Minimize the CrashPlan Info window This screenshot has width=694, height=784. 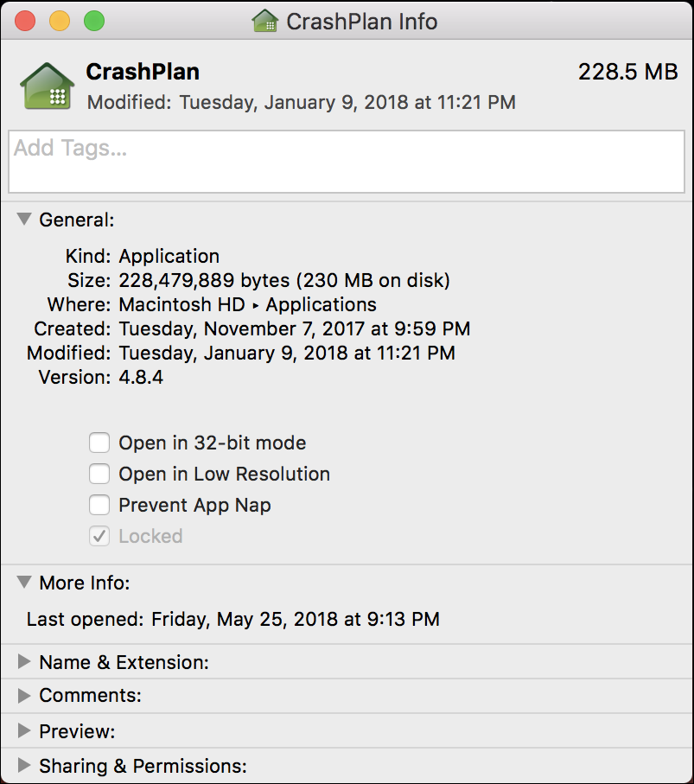coord(60,21)
